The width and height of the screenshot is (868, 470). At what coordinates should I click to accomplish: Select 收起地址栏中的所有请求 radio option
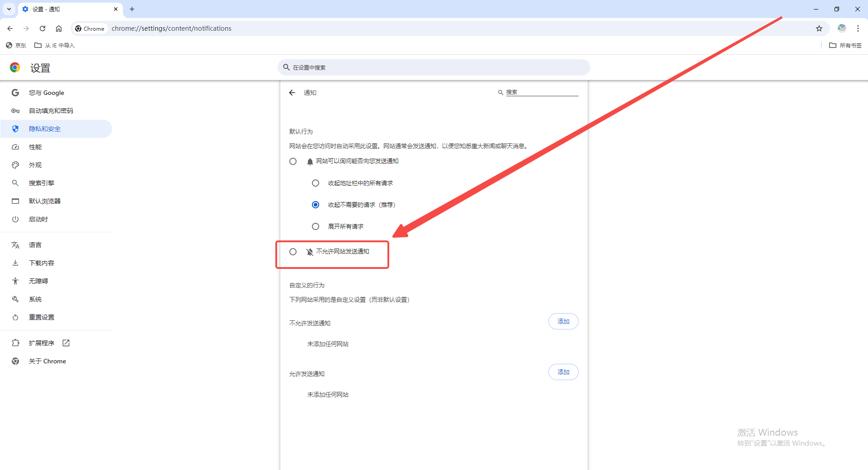[316, 183]
